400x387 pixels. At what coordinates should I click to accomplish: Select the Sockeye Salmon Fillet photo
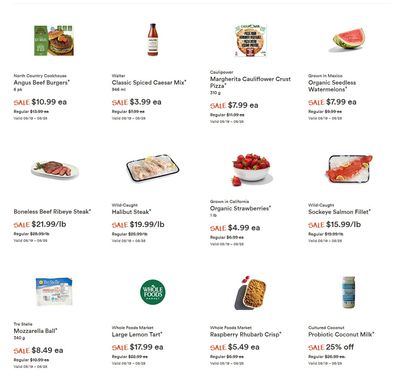pyautogui.click(x=349, y=169)
